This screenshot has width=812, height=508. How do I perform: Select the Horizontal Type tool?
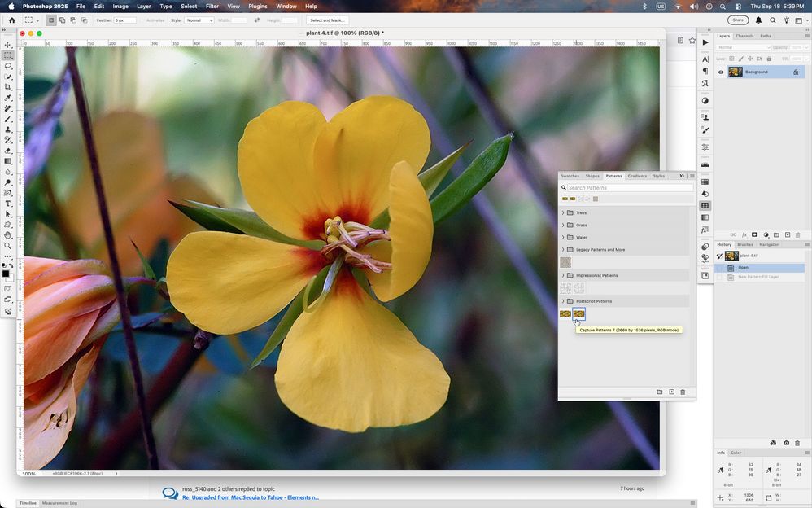(x=8, y=204)
